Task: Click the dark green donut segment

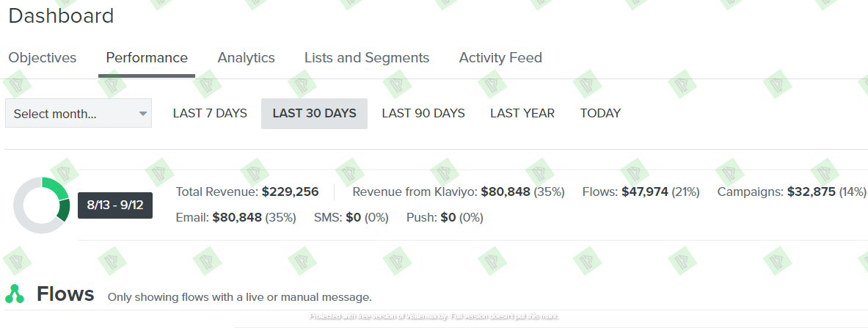Action: pyautogui.click(x=64, y=211)
